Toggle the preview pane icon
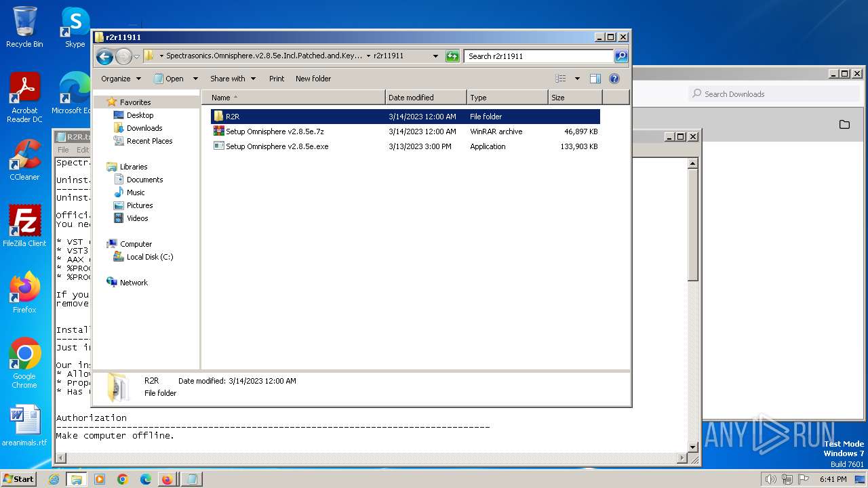This screenshot has height=488, width=868. click(x=595, y=79)
